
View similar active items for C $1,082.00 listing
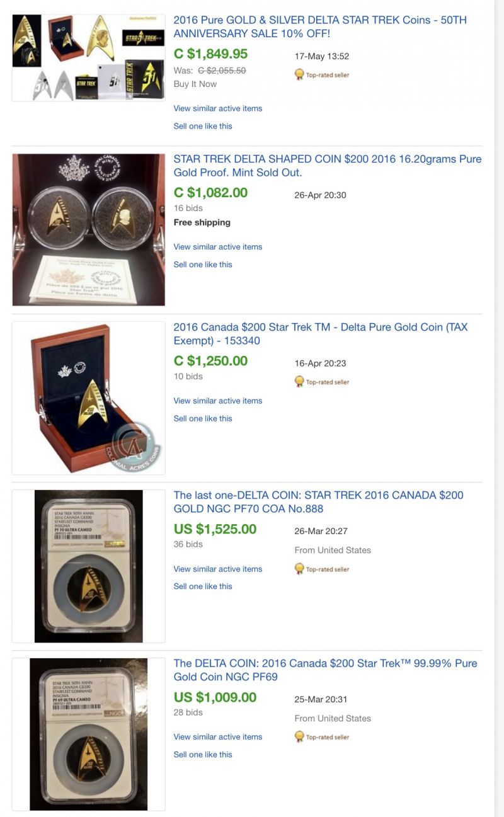click(x=218, y=247)
